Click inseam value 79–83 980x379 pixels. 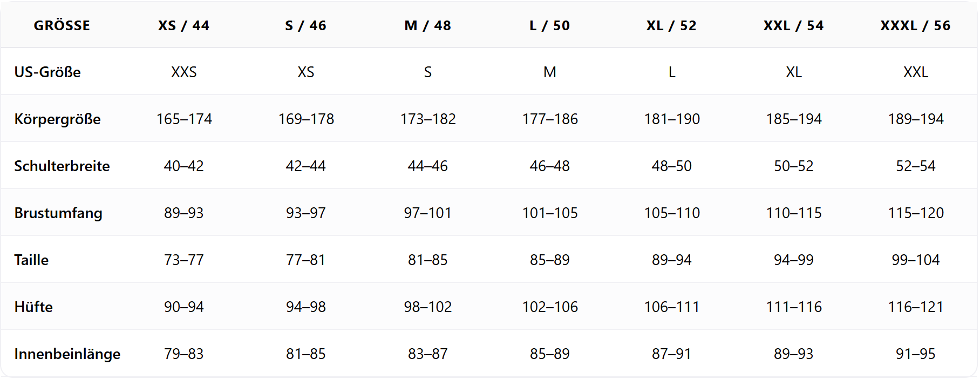[183, 354]
